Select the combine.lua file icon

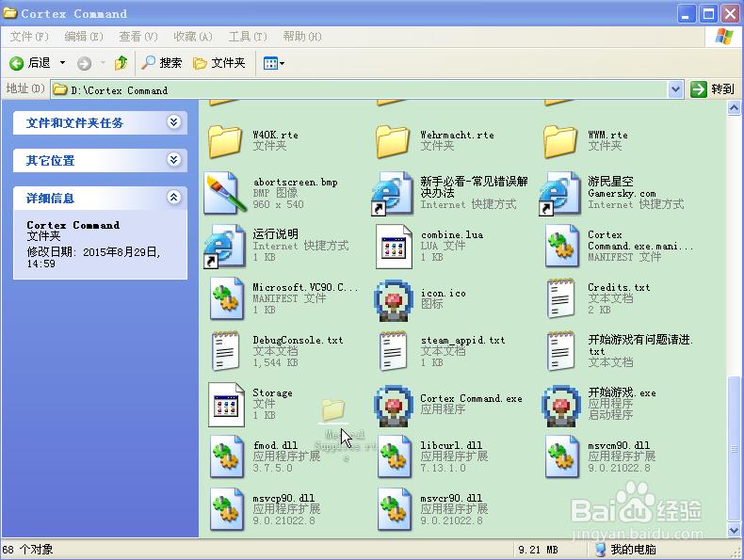(x=394, y=246)
